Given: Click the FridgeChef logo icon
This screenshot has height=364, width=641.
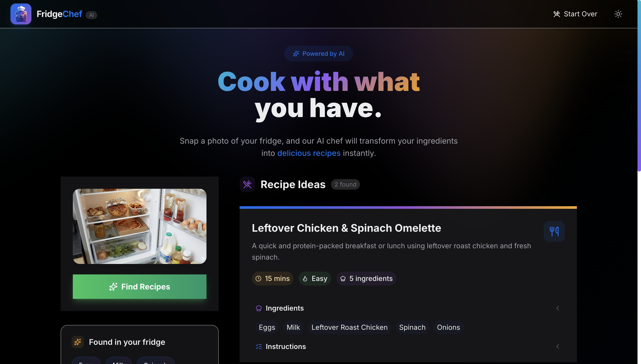Looking at the screenshot, I should pos(21,14).
